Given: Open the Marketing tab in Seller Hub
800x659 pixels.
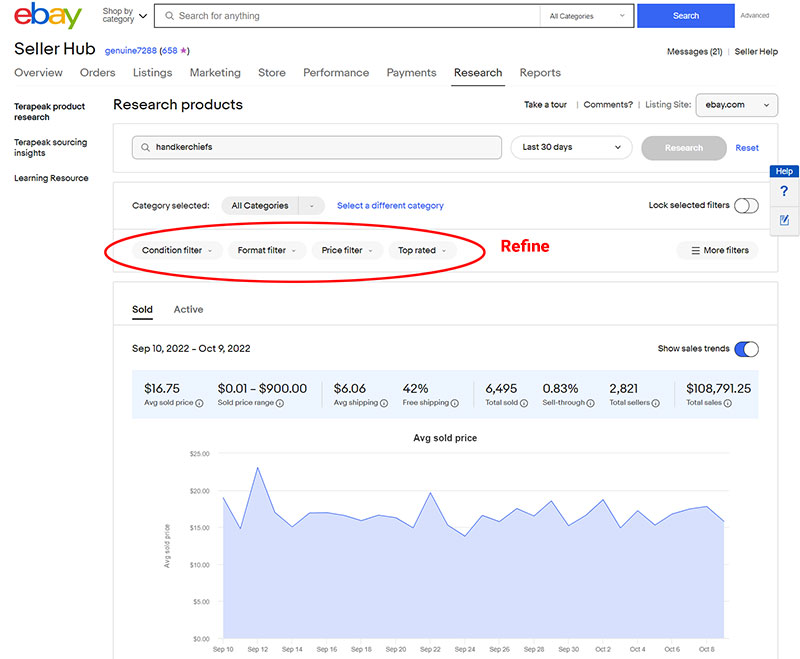Looking at the screenshot, I should [x=215, y=73].
